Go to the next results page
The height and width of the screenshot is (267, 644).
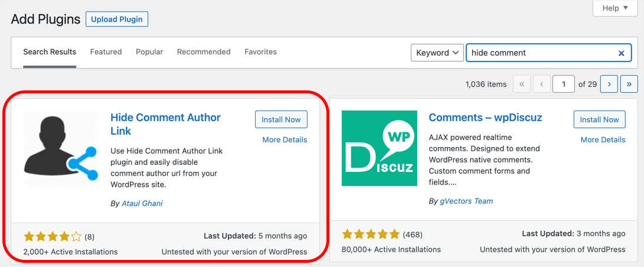[x=609, y=84]
